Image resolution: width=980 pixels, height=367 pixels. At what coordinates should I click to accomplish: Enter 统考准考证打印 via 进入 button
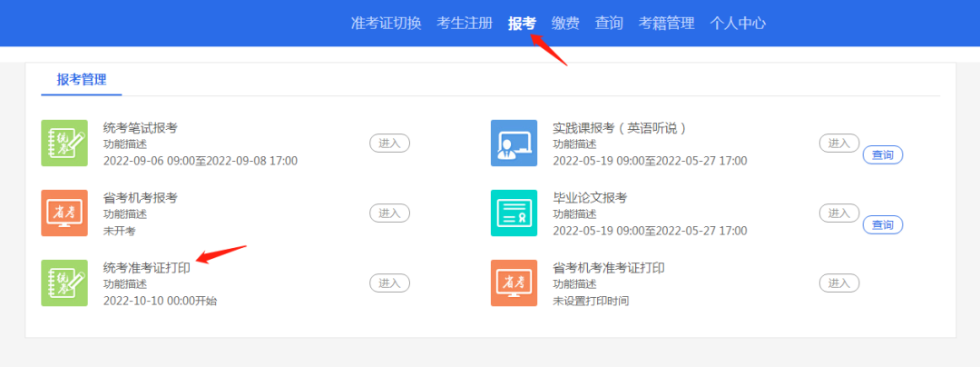click(389, 283)
